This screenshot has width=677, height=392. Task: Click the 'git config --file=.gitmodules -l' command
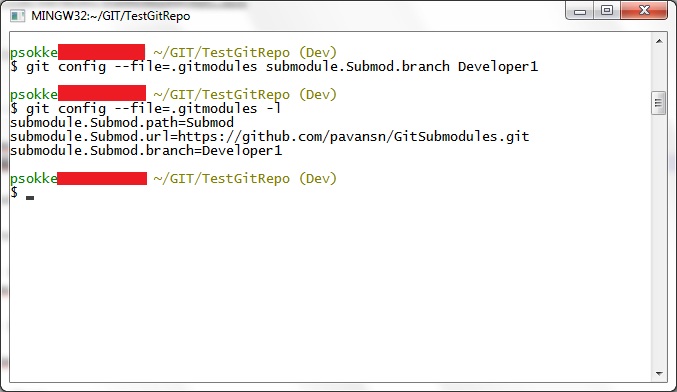(x=153, y=108)
